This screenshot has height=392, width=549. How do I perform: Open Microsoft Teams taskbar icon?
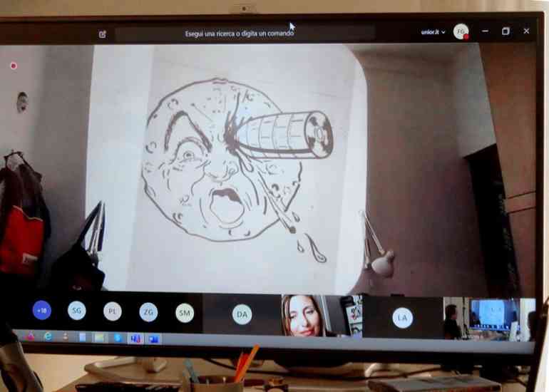pos(135,339)
